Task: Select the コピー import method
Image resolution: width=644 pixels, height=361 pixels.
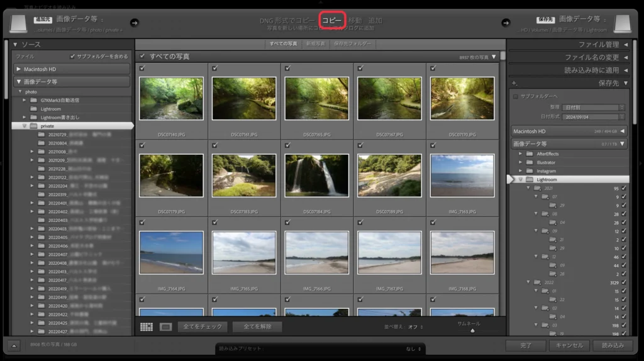Action: point(331,21)
